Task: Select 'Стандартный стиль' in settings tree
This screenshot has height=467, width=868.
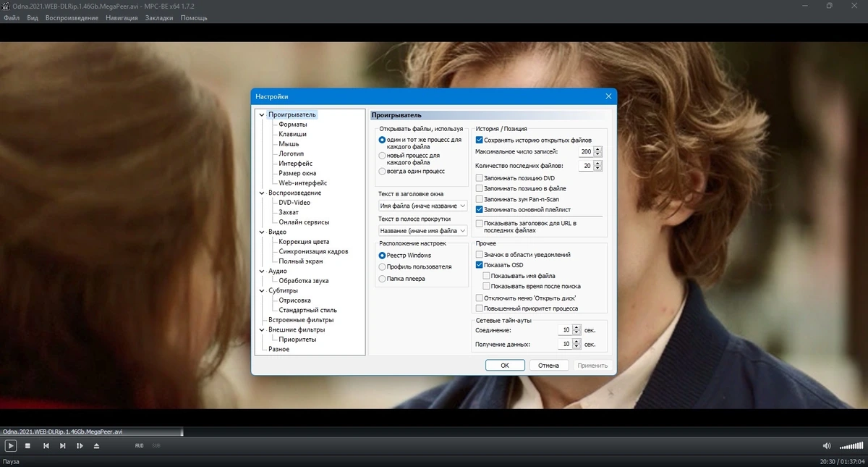Action: pyautogui.click(x=307, y=310)
